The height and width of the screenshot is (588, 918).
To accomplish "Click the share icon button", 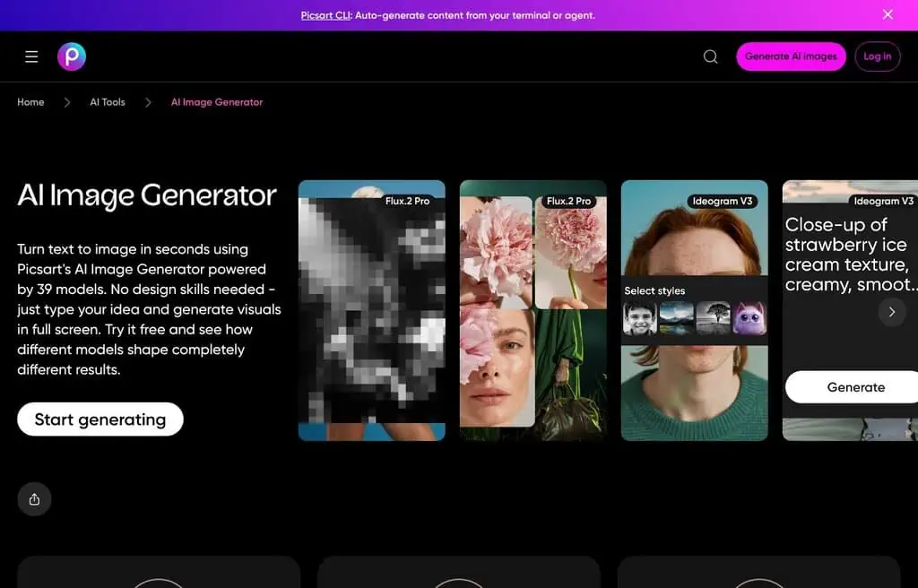I will (x=35, y=499).
